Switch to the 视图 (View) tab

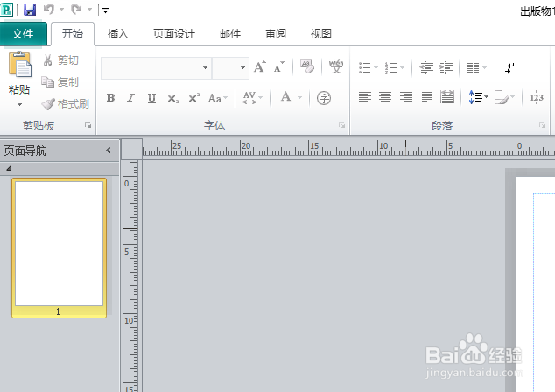coord(321,34)
